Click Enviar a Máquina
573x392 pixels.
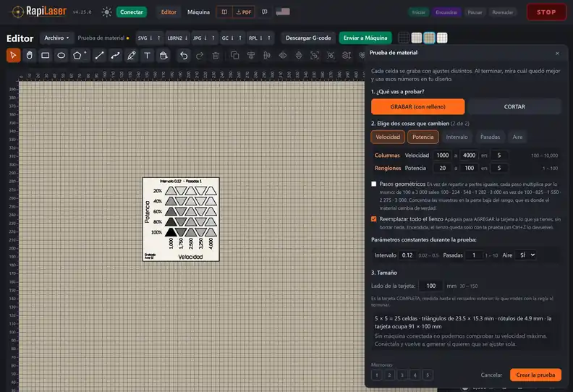(x=365, y=38)
